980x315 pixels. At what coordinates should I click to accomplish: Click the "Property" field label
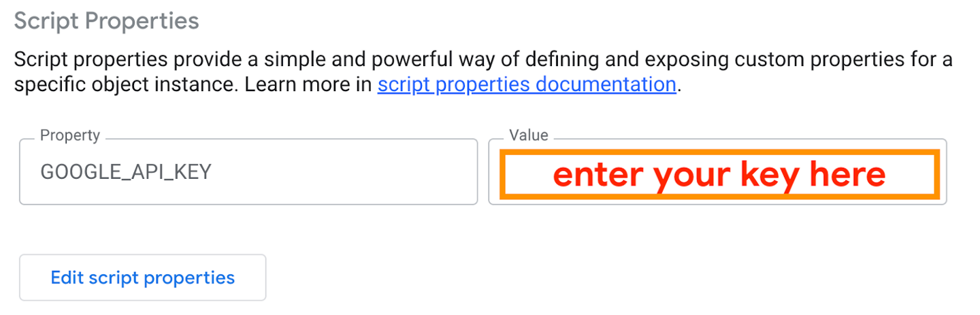tap(69, 135)
